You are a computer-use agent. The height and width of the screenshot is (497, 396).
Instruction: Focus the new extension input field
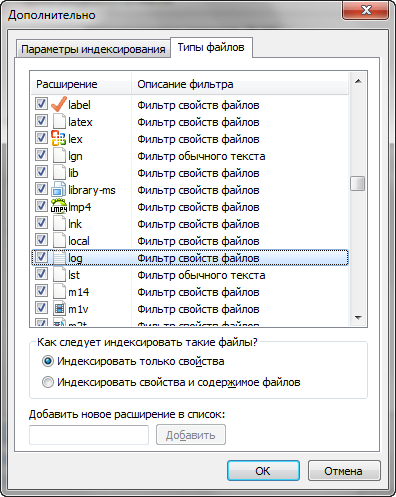pos(89,435)
